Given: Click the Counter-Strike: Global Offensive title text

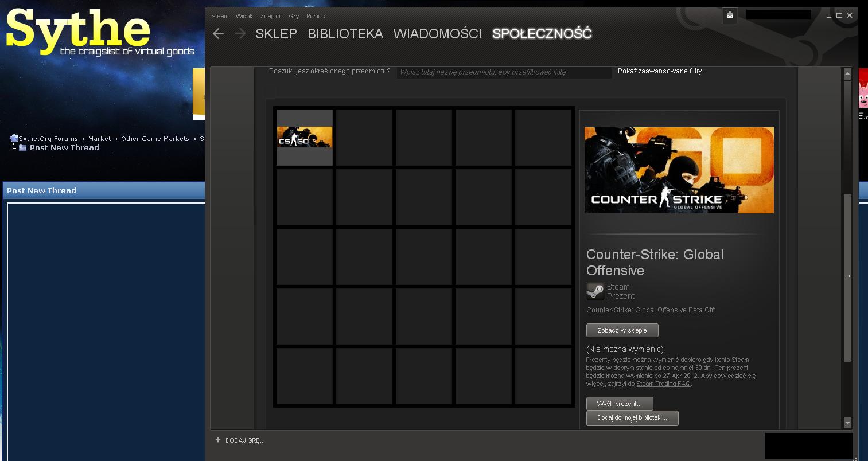Looking at the screenshot, I should coord(655,263).
